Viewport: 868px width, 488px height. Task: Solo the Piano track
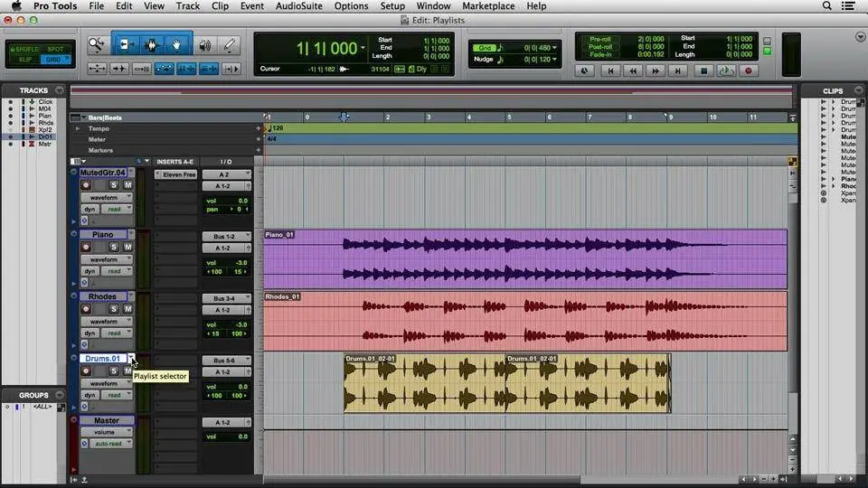tap(114, 247)
